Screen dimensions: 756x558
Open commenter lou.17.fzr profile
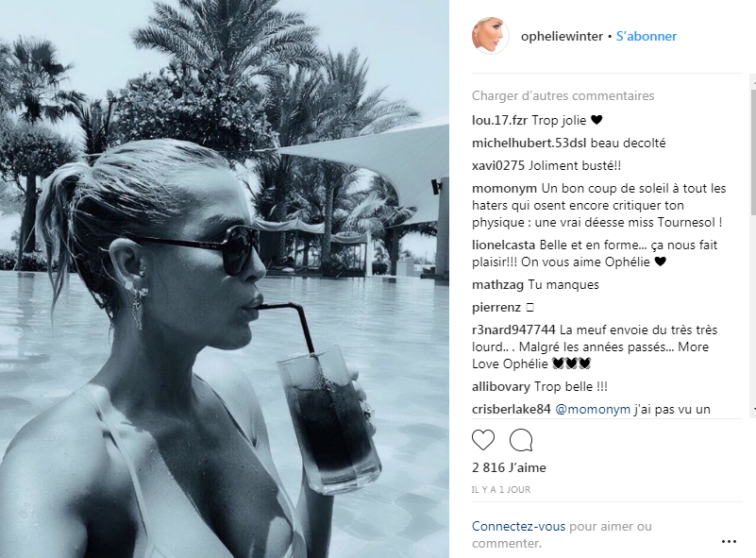(499, 120)
